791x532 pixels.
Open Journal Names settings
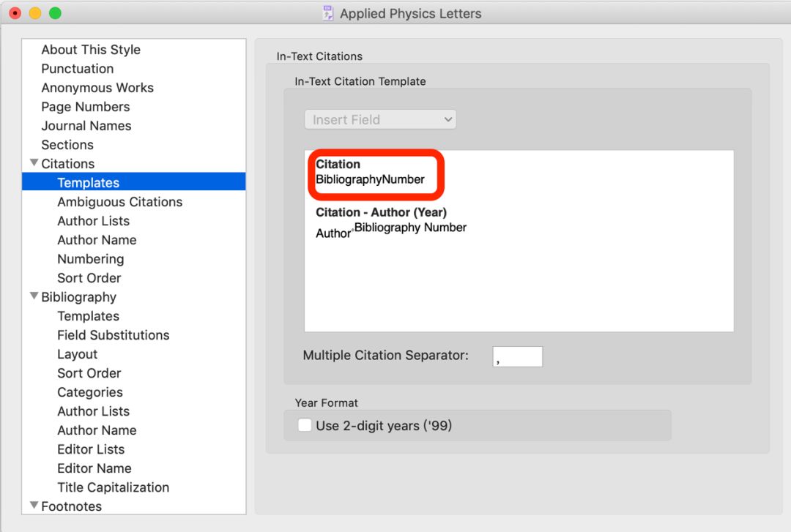click(x=86, y=126)
